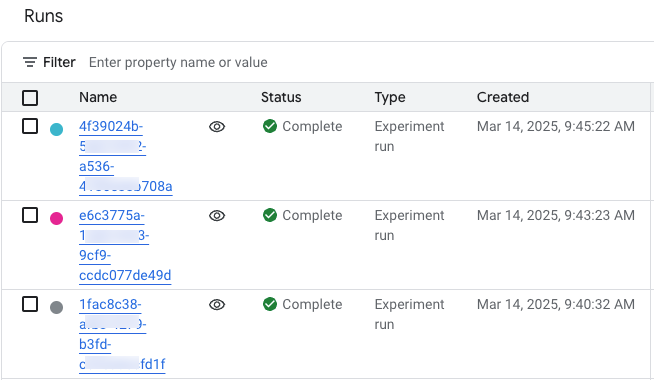The width and height of the screenshot is (654, 380).
Task: Click the gray color dot of run 1fac8c38
Action: coord(56,307)
